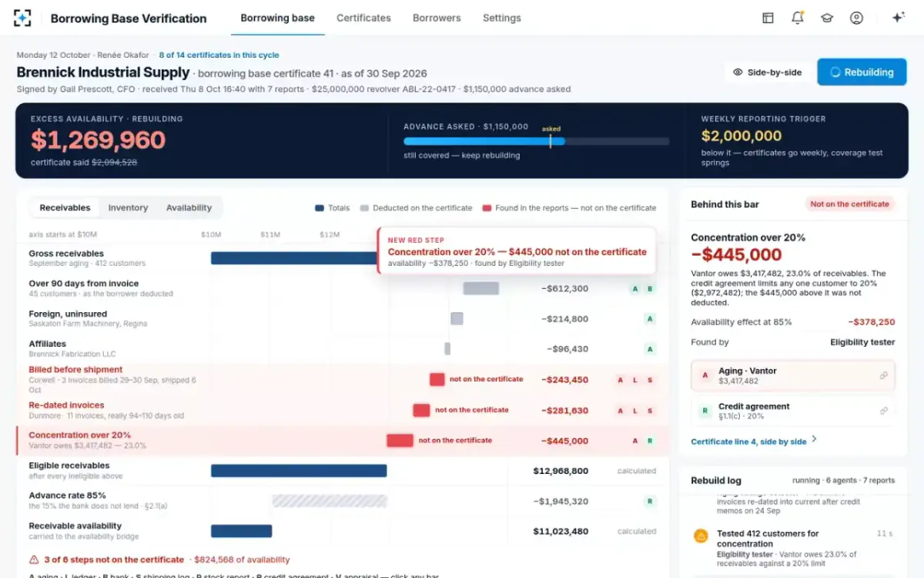Click the link icon on Credit agreement card
The width and height of the screenshot is (924, 578).
pos(884,412)
